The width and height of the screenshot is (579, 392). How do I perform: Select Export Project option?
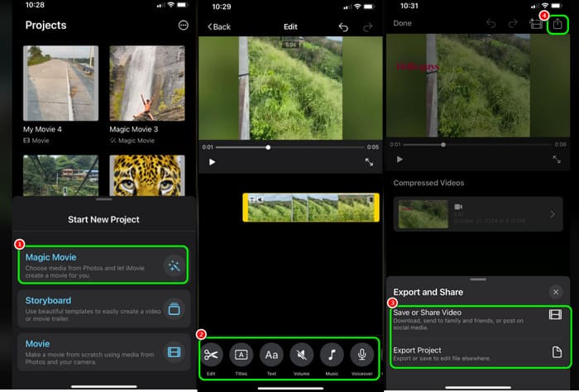point(478,353)
